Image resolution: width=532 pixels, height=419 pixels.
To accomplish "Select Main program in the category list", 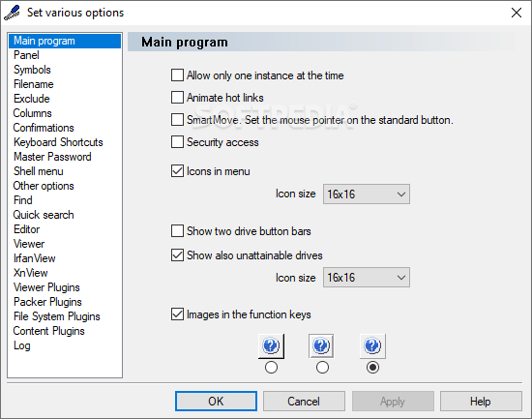I will click(x=65, y=41).
